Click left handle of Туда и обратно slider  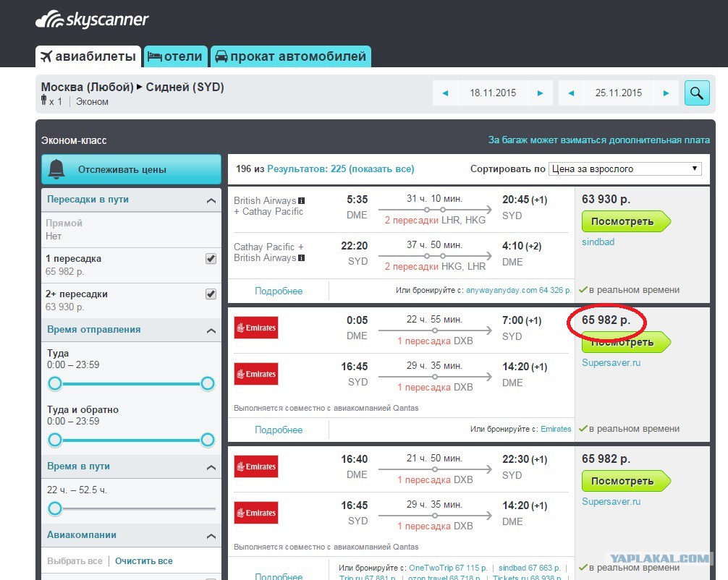click(x=55, y=440)
